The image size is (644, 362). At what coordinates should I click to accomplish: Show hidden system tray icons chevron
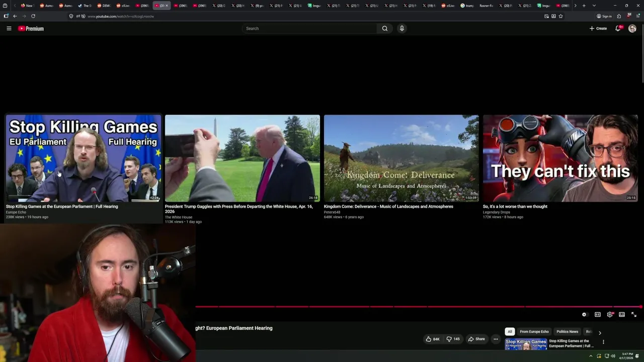pos(591,356)
